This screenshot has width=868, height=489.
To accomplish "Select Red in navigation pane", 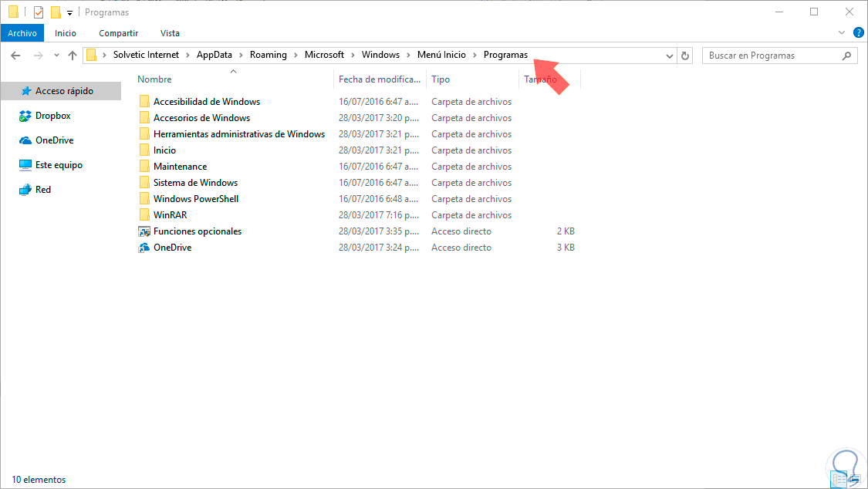I will [43, 189].
